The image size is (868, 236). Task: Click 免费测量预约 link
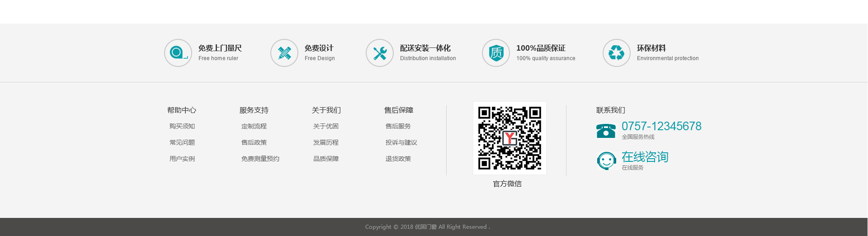260,159
